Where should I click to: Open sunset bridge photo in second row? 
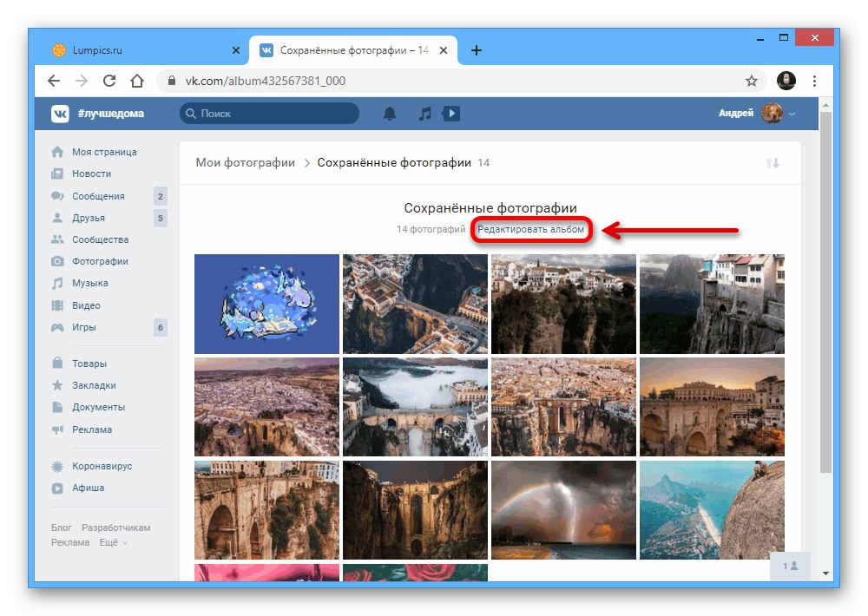point(712,407)
